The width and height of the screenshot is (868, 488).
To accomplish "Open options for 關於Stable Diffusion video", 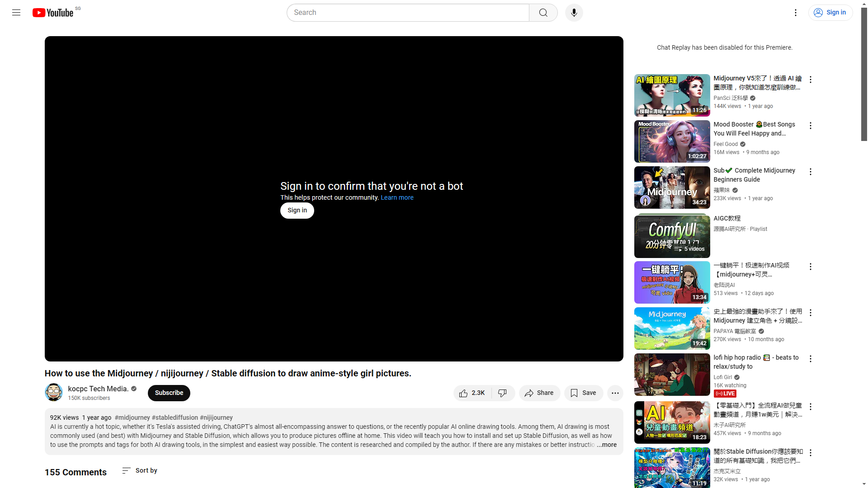I will point(810,453).
